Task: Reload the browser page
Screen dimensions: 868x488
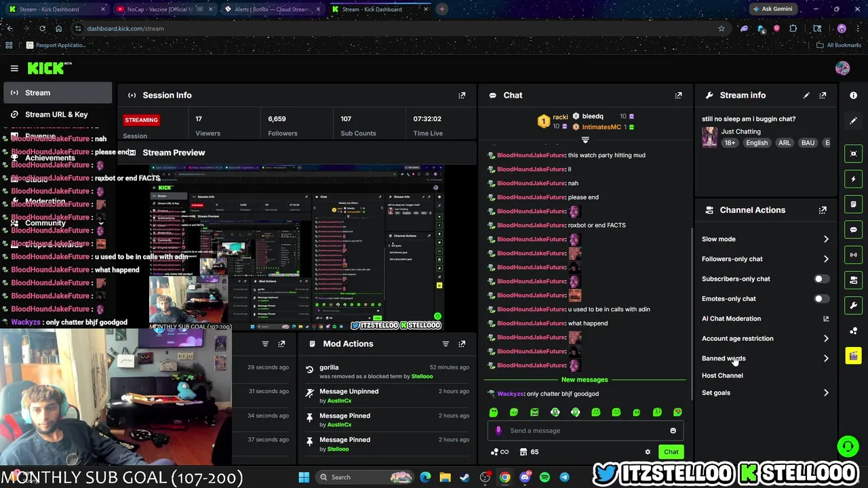Action: click(42, 28)
